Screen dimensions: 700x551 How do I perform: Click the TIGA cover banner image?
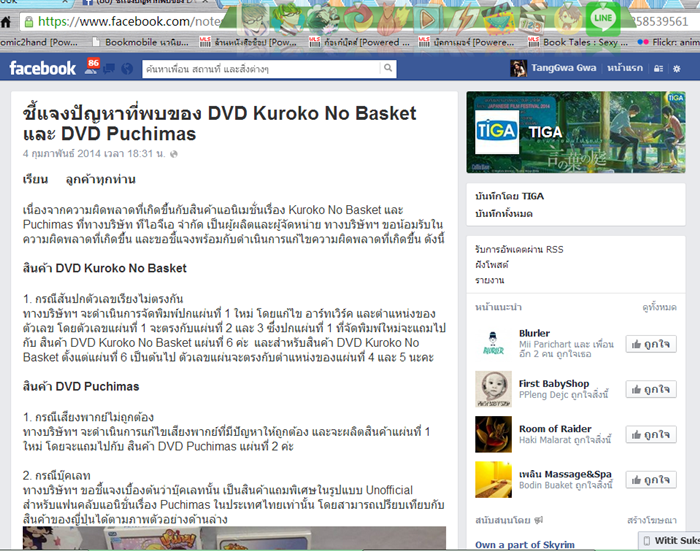(x=576, y=132)
